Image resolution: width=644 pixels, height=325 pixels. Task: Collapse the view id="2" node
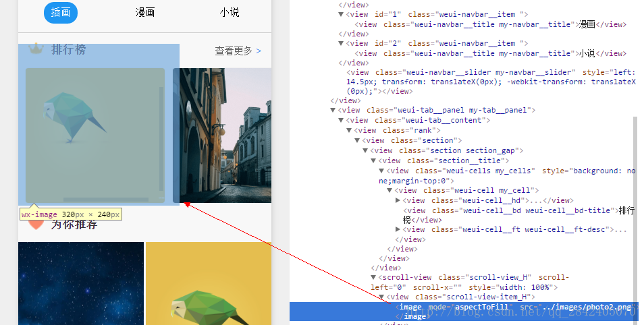coord(341,44)
